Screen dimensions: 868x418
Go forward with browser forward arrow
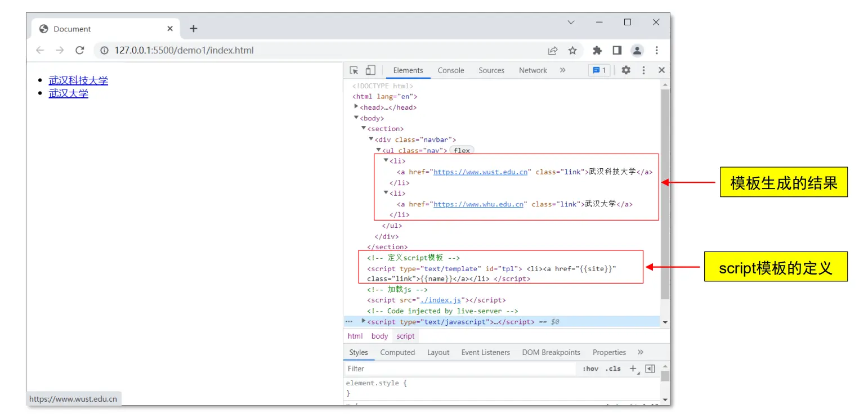[x=60, y=50]
